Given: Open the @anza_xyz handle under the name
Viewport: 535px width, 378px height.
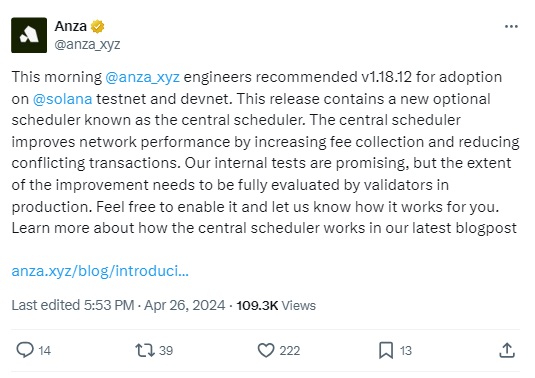Looking at the screenshot, I should [x=87, y=44].
